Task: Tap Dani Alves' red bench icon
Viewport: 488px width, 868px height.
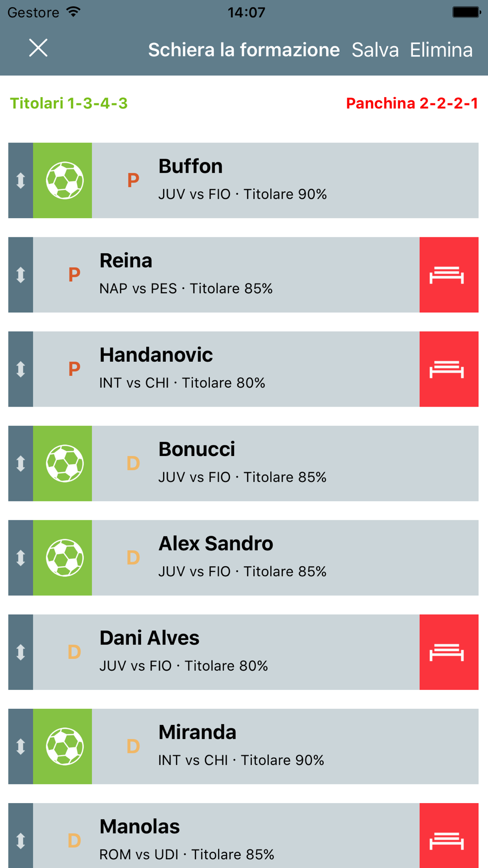Action: (x=448, y=652)
